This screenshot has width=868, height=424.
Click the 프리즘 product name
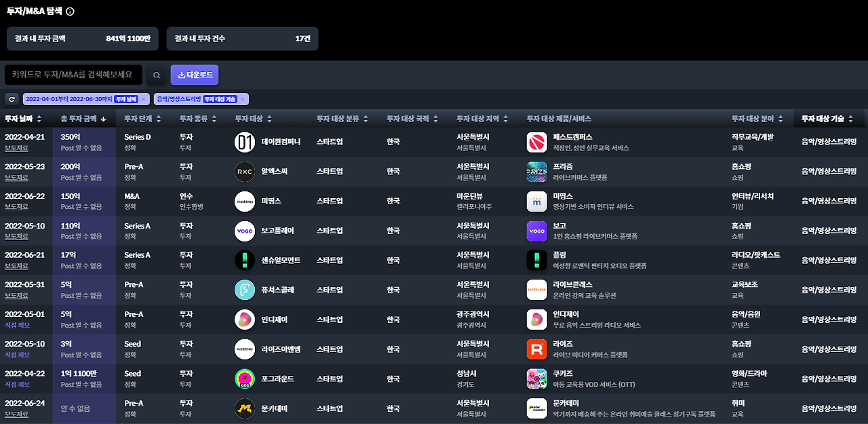pyautogui.click(x=563, y=166)
